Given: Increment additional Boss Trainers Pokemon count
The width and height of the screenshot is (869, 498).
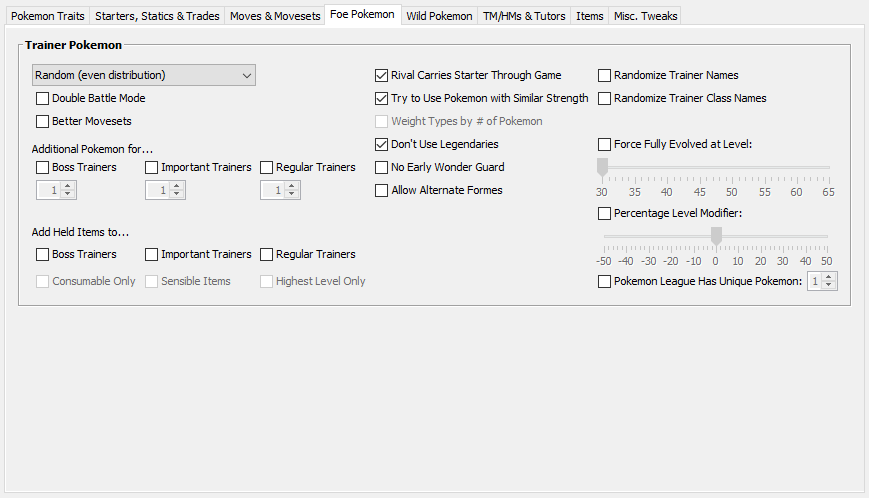Looking at the screenshot, I should [x=68, y=186].
